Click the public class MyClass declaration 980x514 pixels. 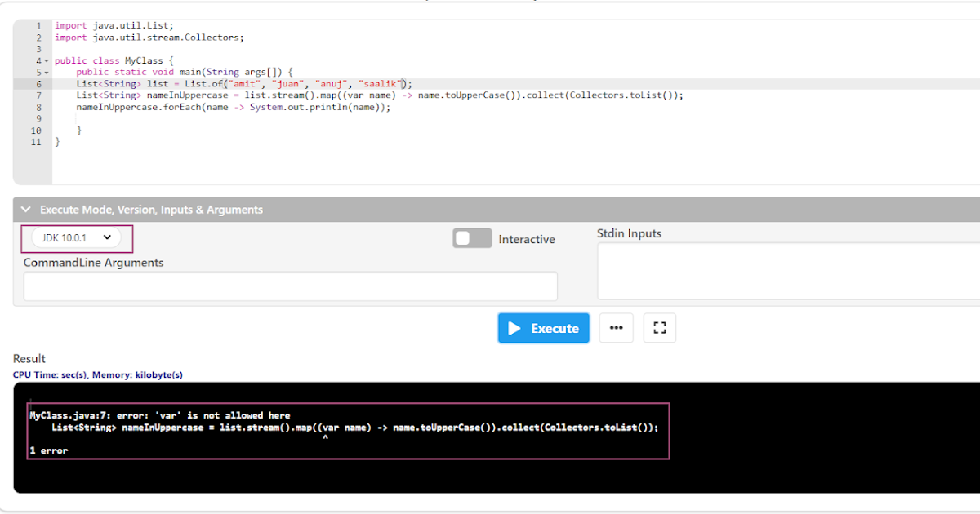114,61
